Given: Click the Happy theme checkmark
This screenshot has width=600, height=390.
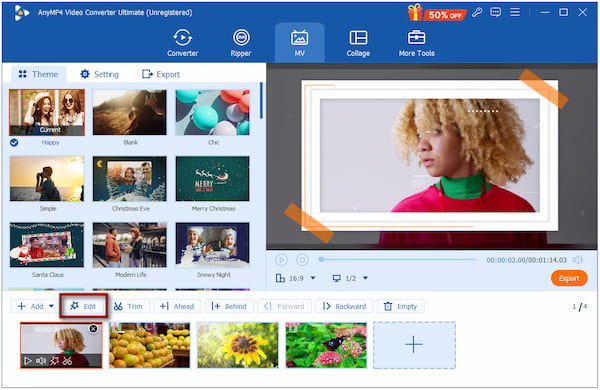Looking at the screenshot, I should pyautogui.click(x=14, y=143).
